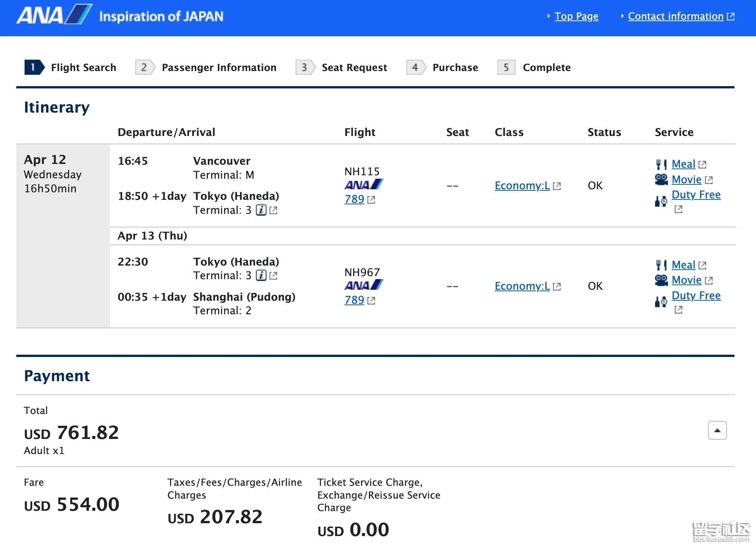756x547 pixels.
Task: Click external-link icon next to NH115's 789
Action: pyautogui.click(x=371, y=200)
